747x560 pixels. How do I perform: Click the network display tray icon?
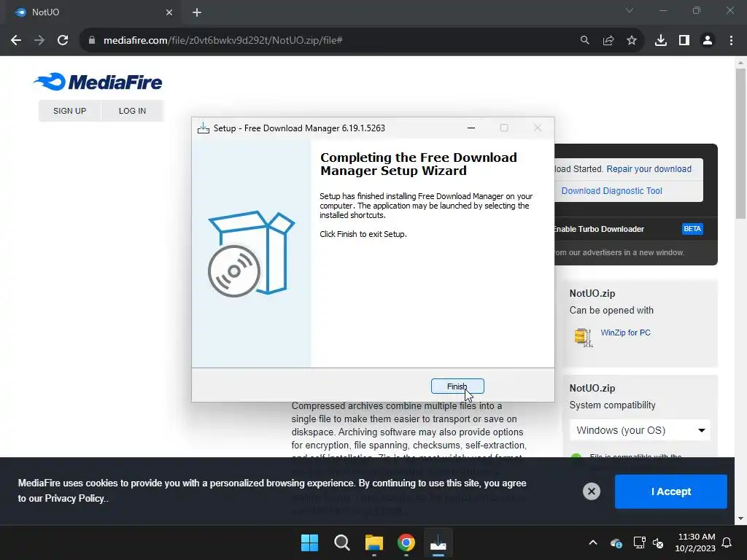(x=639, y=542)
